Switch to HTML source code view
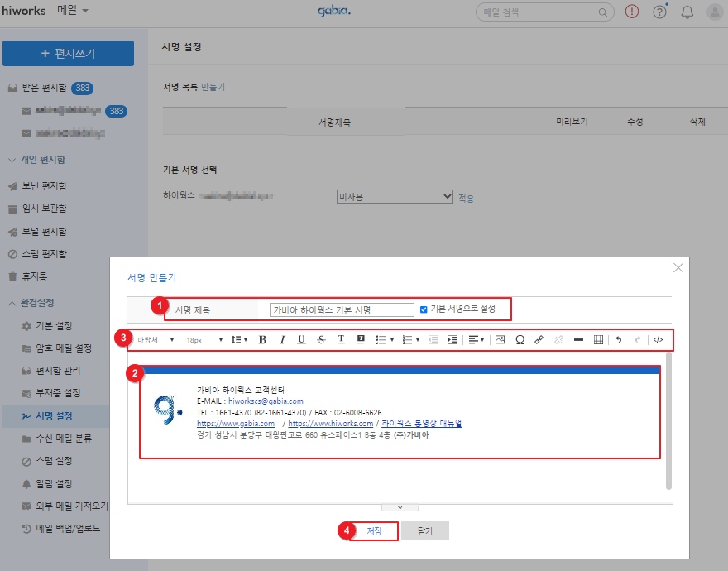The width and height of the screenshot is (728, 571). coord(658,339)
